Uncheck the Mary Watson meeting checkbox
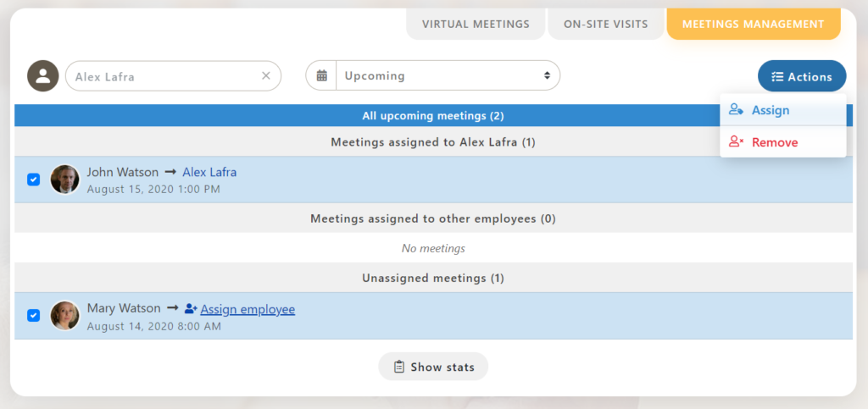 click(x=34, y=316)
